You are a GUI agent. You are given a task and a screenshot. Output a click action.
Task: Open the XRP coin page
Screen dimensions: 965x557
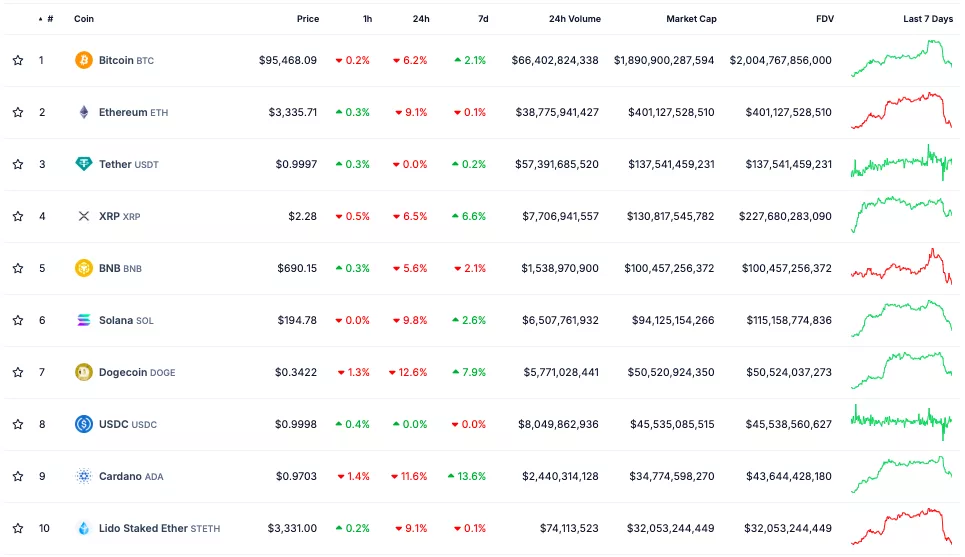119,216
